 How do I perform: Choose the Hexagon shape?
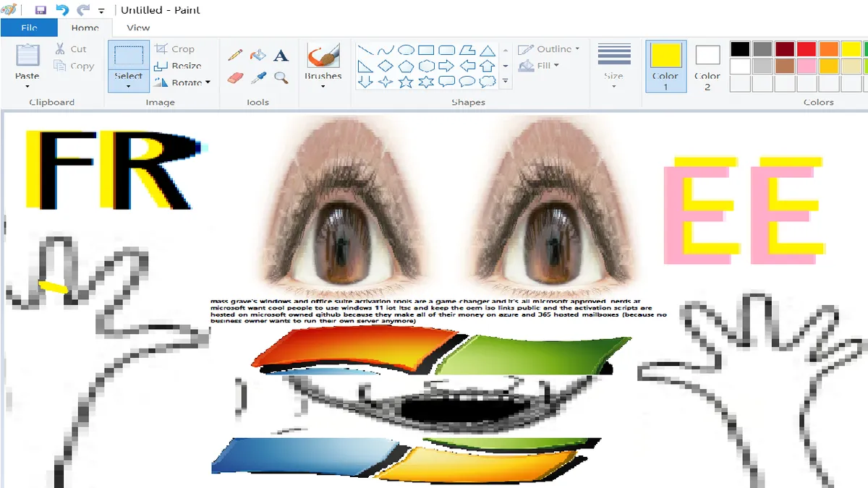point(427,66)
